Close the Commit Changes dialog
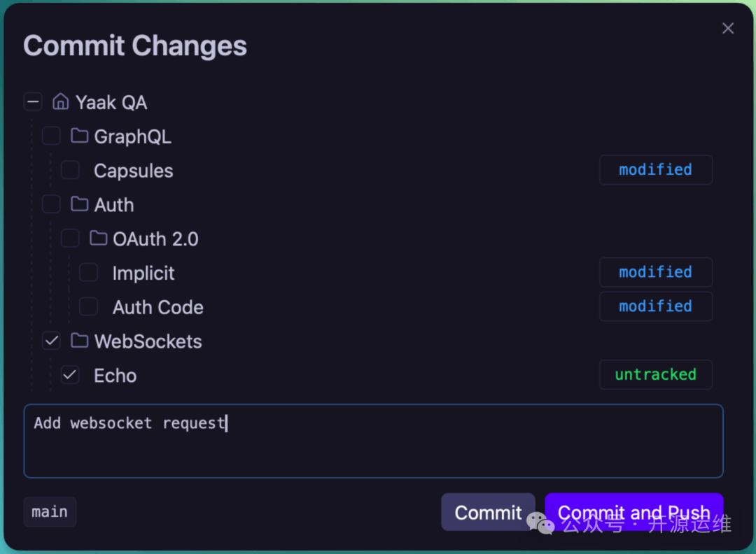 (x=728, y=28)
